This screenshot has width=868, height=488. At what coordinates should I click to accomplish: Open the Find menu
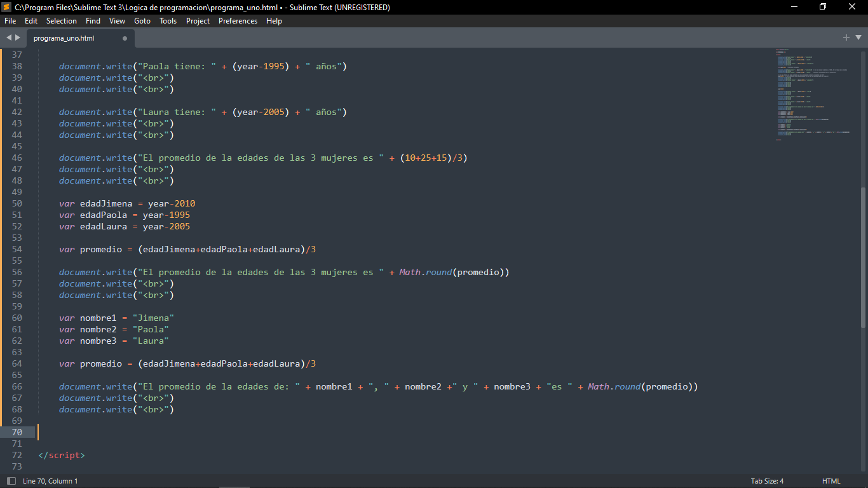click(x=93, y=21)
